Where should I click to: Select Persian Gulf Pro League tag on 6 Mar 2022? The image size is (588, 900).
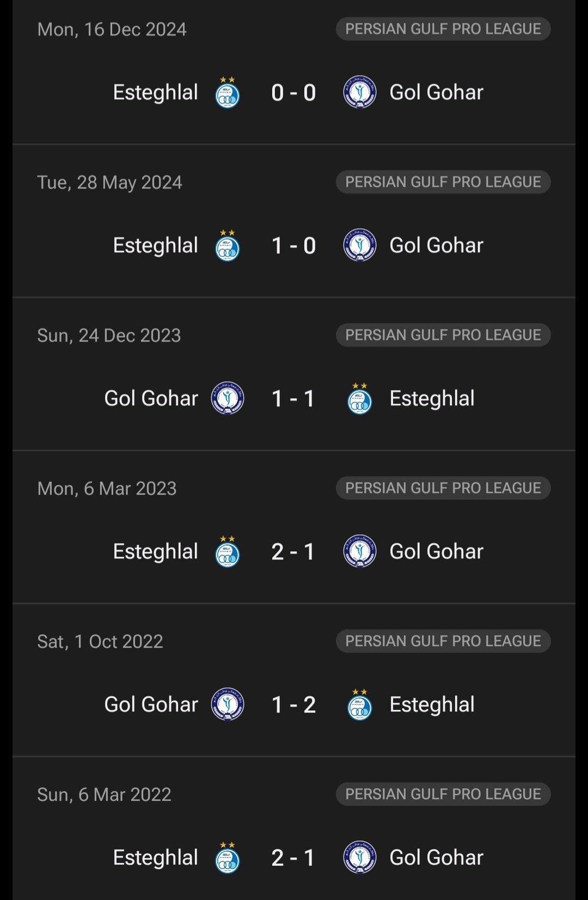point(443,794)
